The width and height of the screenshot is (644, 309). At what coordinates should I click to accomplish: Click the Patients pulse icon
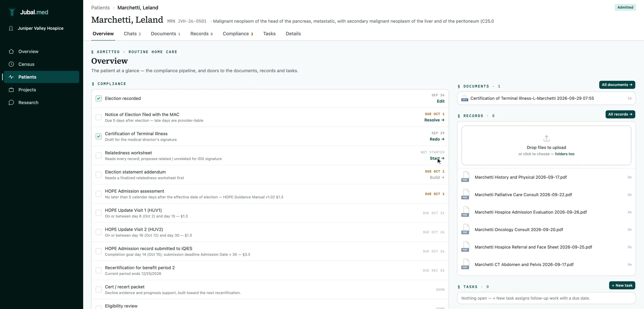pyautogui.click(x=11, y=77)
